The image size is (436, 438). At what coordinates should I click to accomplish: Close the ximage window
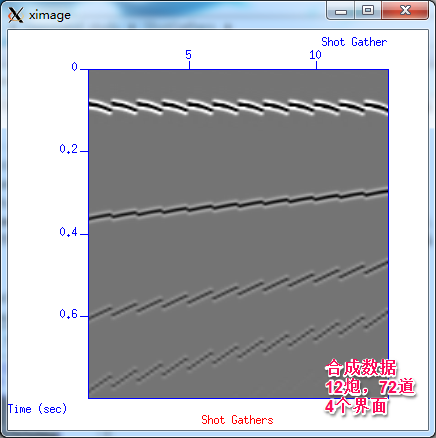coord(405,11)
